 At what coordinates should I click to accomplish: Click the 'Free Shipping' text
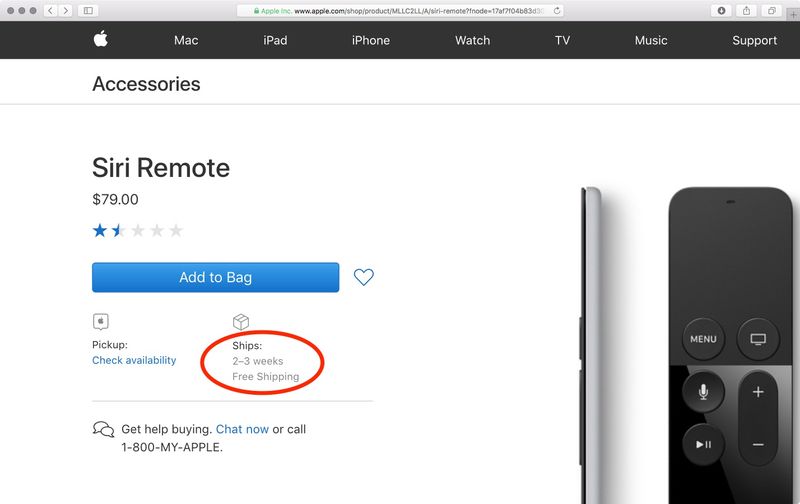tap(266, 376)
